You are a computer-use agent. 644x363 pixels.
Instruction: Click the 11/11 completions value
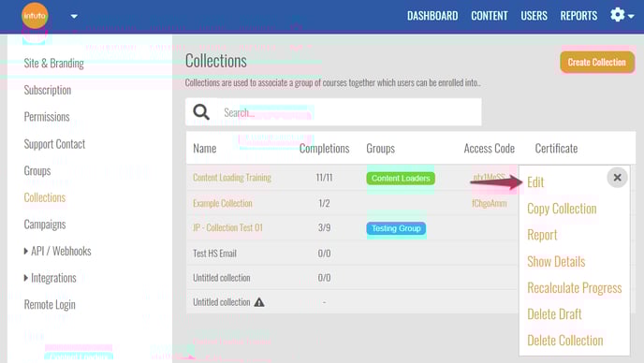pos(324,178)
